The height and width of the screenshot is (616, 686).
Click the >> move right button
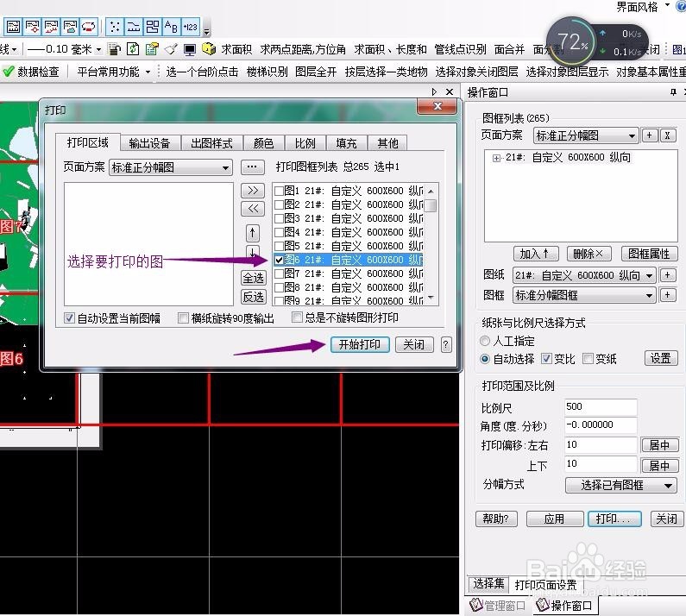point(253,191)
